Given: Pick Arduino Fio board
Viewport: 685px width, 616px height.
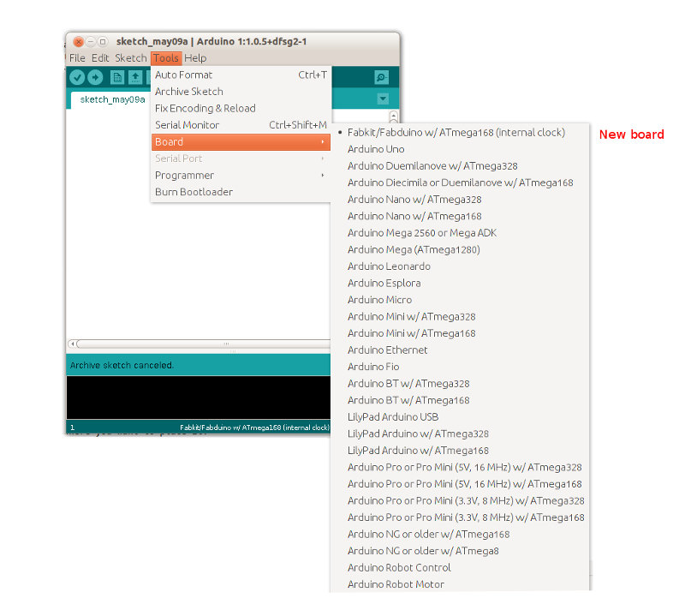Looking at the screenshot, I should pyautogui.click(x=460, y=367).
